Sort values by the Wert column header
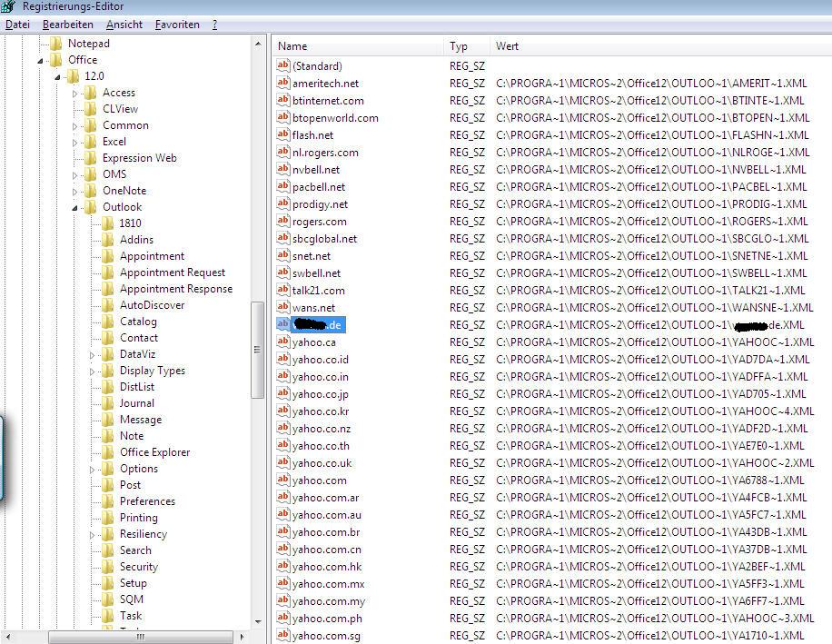This screenshot has width=832, height=644. tap(660, 46)
